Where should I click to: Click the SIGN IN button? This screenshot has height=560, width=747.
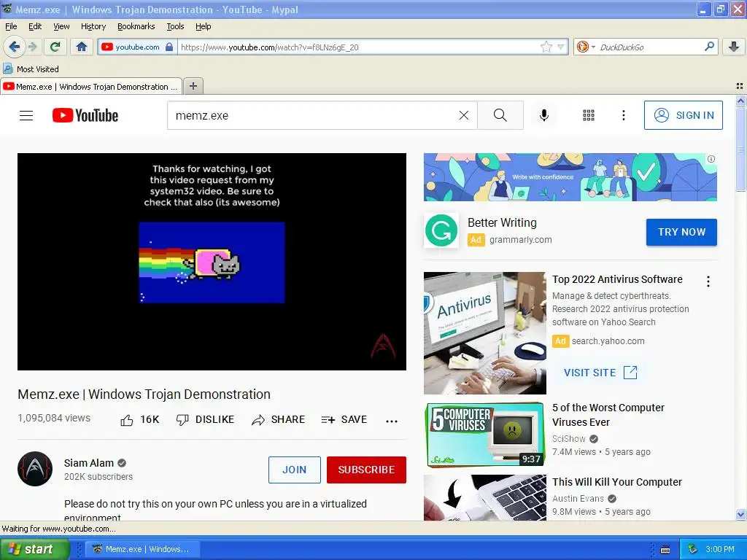683,115
